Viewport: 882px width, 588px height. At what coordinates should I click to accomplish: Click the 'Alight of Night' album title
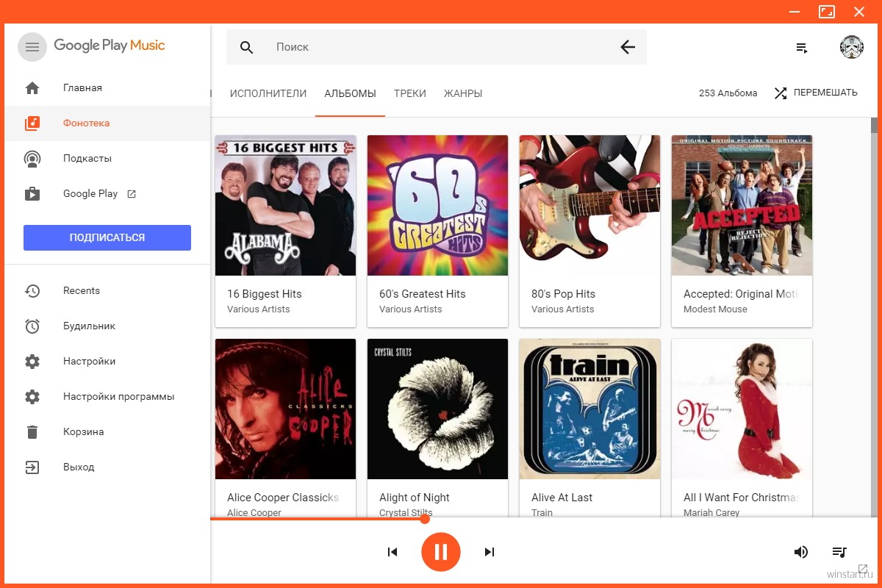click(415, 498)
